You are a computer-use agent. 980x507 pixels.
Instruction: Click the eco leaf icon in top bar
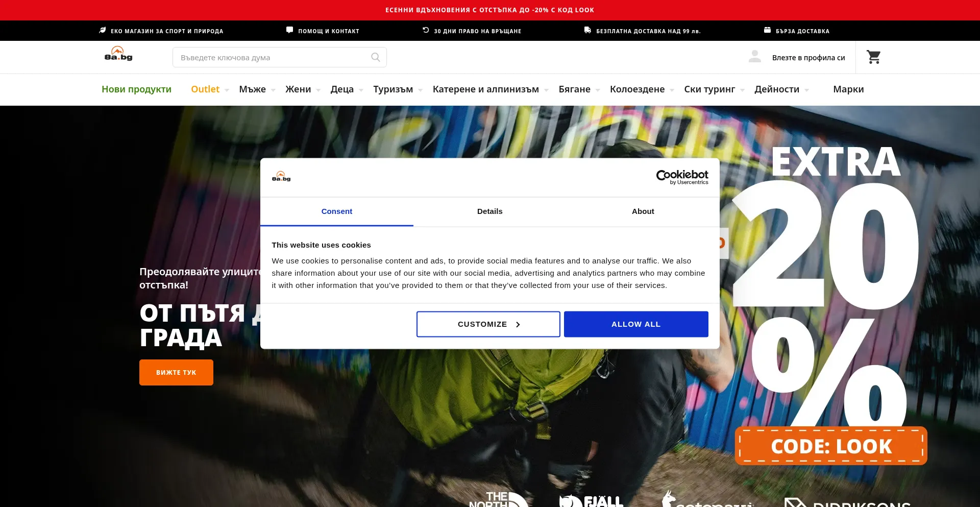pyautogui.click(x=103, y=31)
